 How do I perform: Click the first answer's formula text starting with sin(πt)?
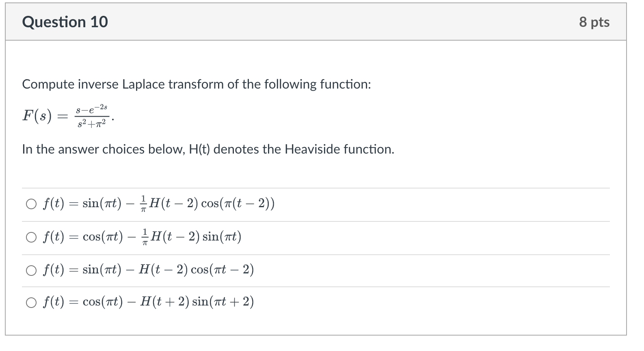pyautogui.click(x=159, y=203)
